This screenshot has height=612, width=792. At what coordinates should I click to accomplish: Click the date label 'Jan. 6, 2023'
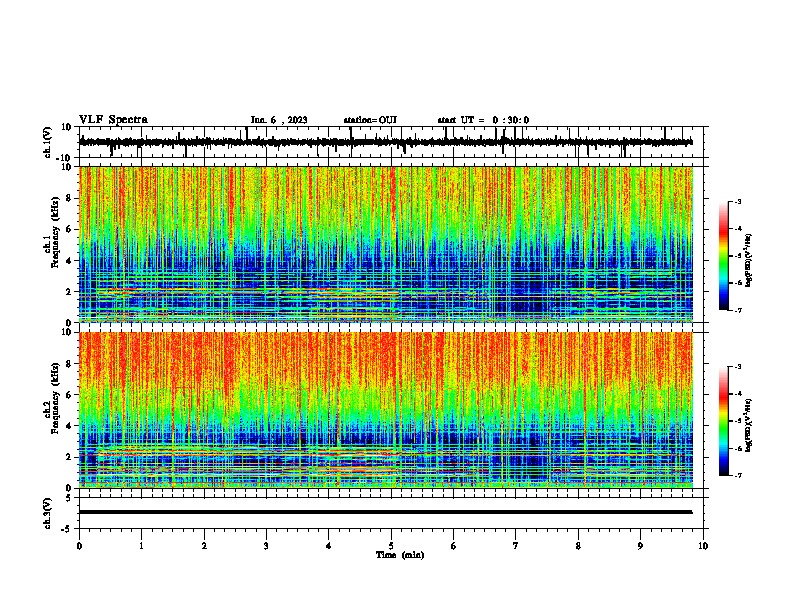[279, 120]
